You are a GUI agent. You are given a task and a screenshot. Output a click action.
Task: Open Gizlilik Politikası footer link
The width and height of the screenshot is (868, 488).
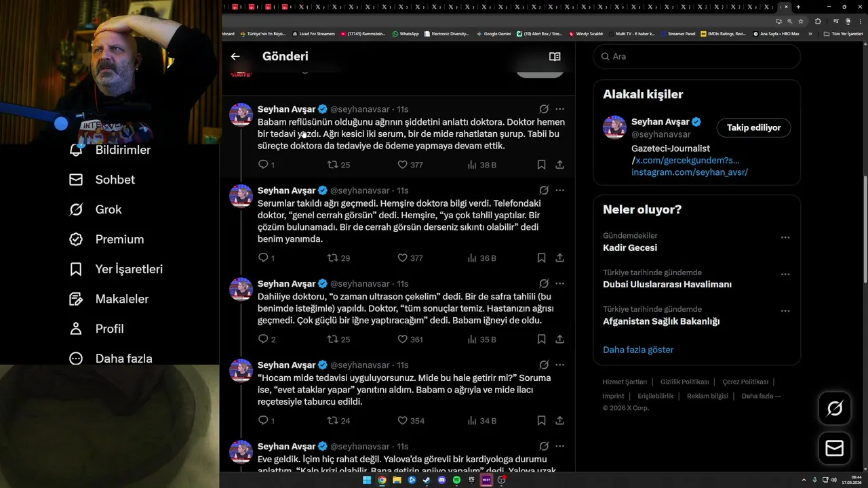point(684,382)
